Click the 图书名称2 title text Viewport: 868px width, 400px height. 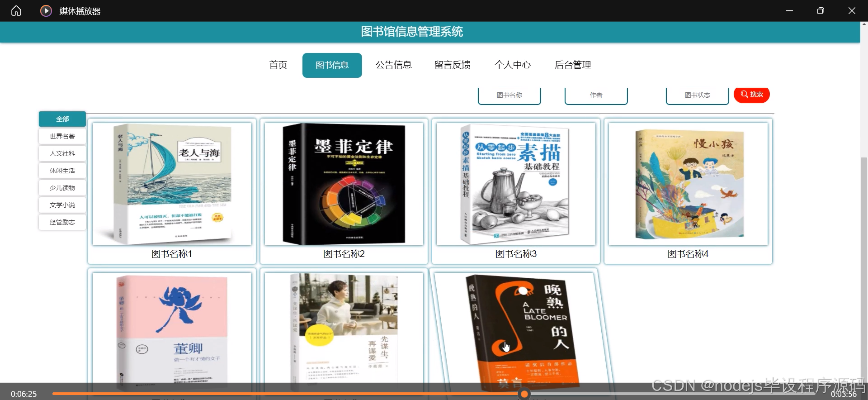pyautogui.click(x=344, y=254)
